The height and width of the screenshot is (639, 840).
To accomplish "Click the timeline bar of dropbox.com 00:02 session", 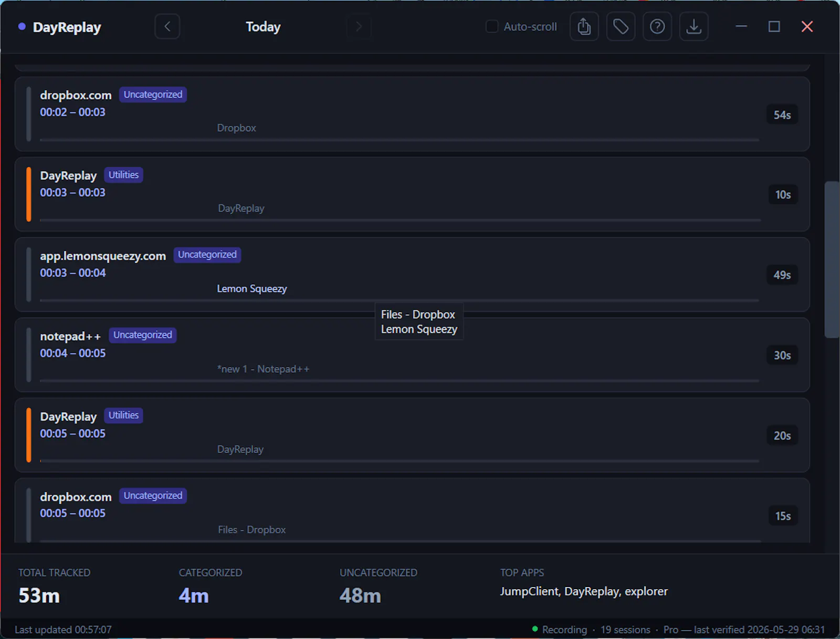I will [x=400, y=140].
